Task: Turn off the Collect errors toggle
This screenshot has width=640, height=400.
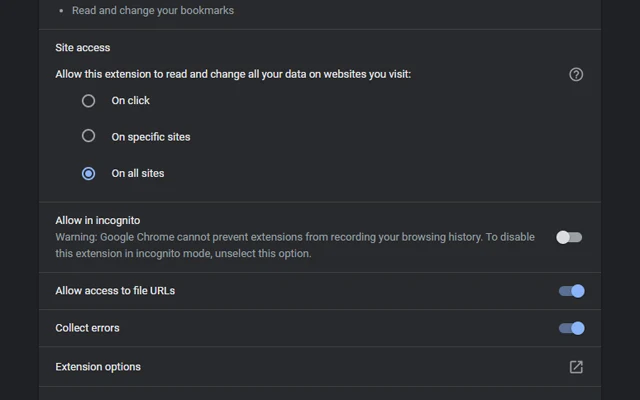Action: [x=571, y=328]
